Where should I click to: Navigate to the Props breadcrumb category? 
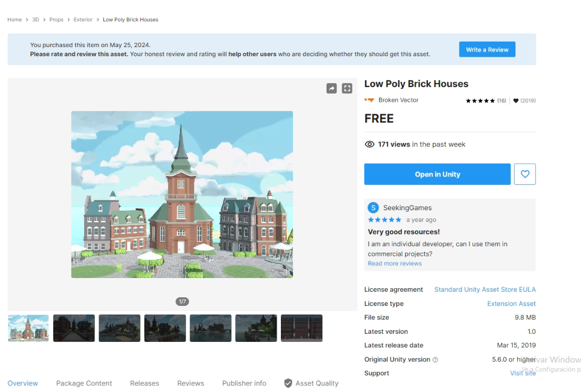click(56, 20)
